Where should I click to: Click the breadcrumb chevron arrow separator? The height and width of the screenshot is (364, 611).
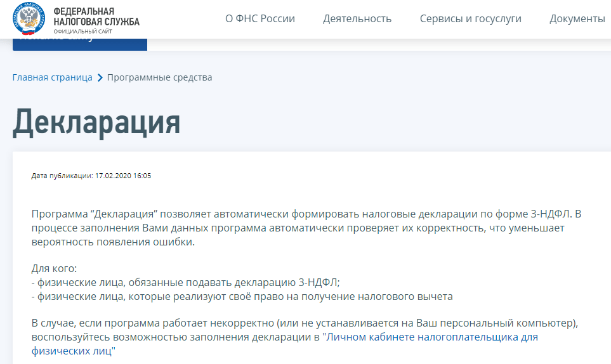click(100, 78)
